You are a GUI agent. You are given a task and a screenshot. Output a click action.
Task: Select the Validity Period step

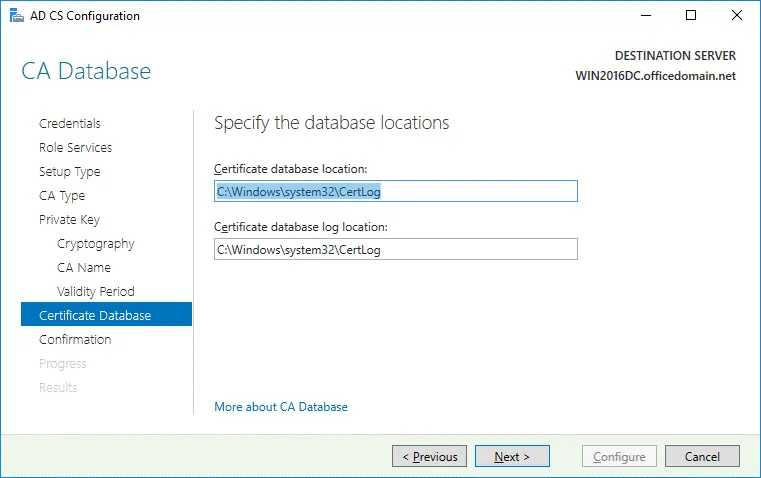pyautogui.click(x=96, y=292)
